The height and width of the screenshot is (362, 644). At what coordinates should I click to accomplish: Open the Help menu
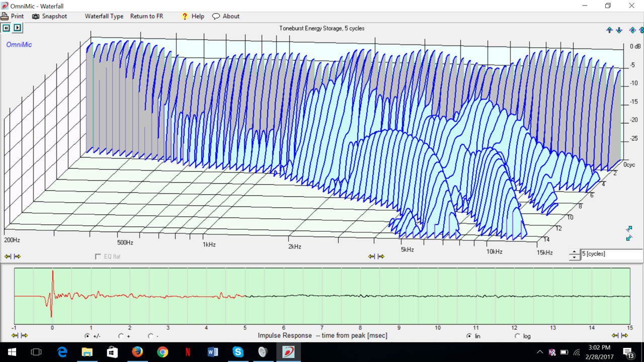click(193, 16)
